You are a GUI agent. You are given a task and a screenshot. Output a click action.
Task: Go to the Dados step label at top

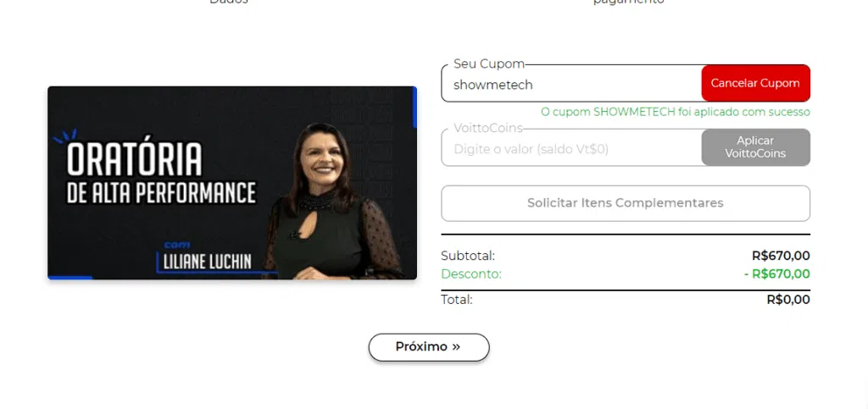229,2
